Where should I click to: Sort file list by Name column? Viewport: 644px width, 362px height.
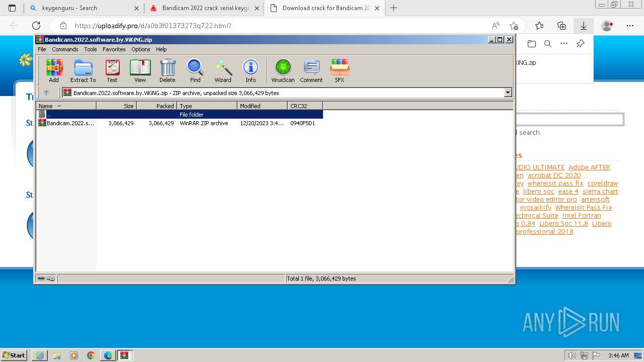coord(66,106)
